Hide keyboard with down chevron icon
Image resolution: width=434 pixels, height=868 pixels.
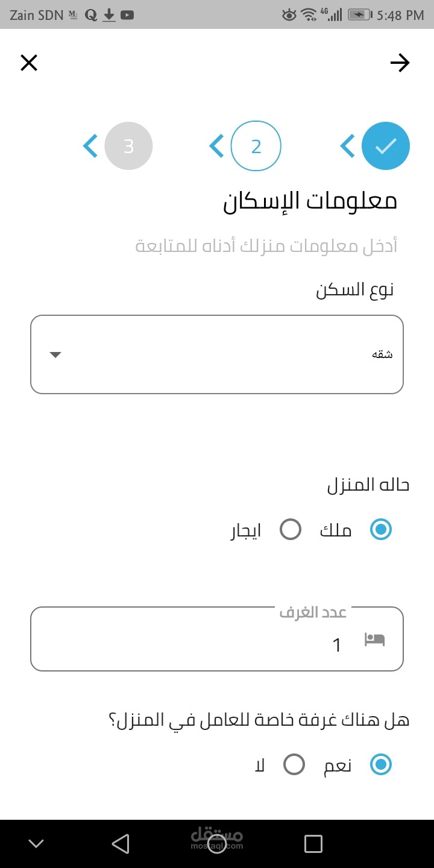pyautogui.click(x=36, y=844)
